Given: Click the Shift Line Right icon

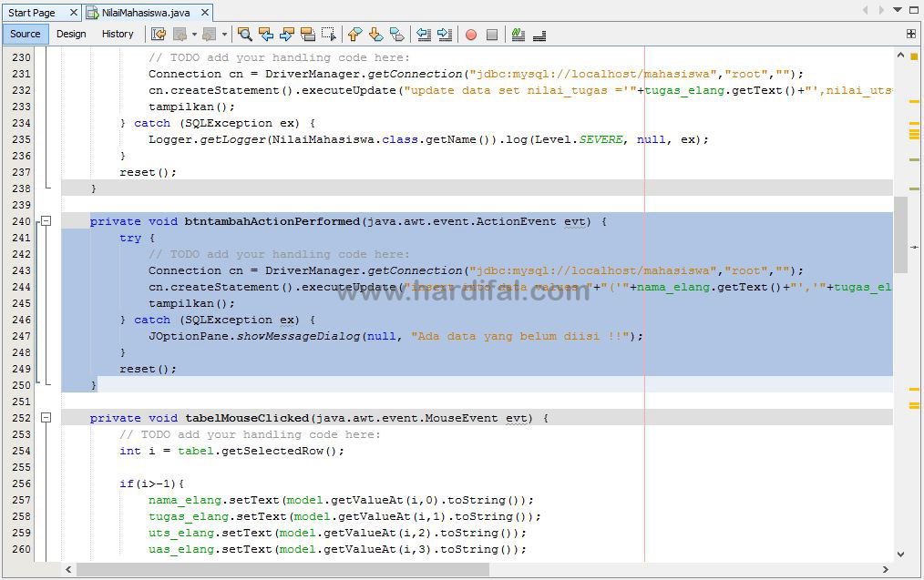Looking at the screenshot, I should pyautogui.click(x=444, y=34).
